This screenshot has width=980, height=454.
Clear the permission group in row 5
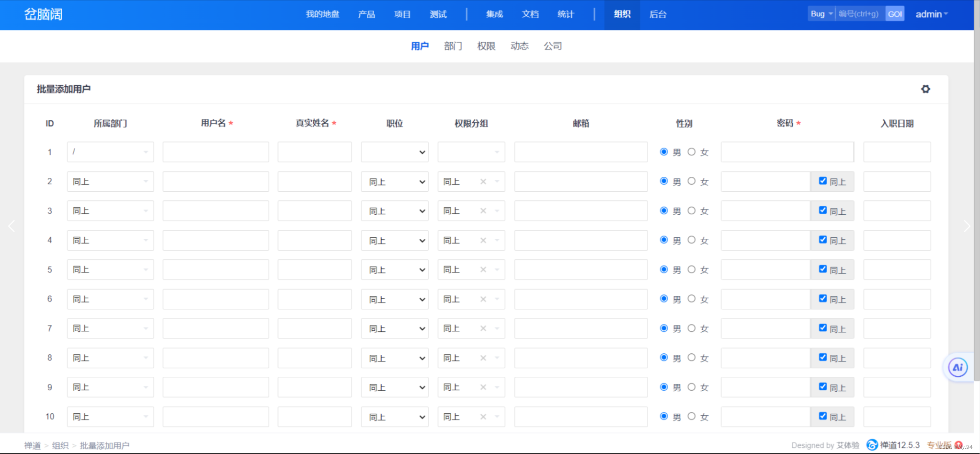tap(483, 269)
